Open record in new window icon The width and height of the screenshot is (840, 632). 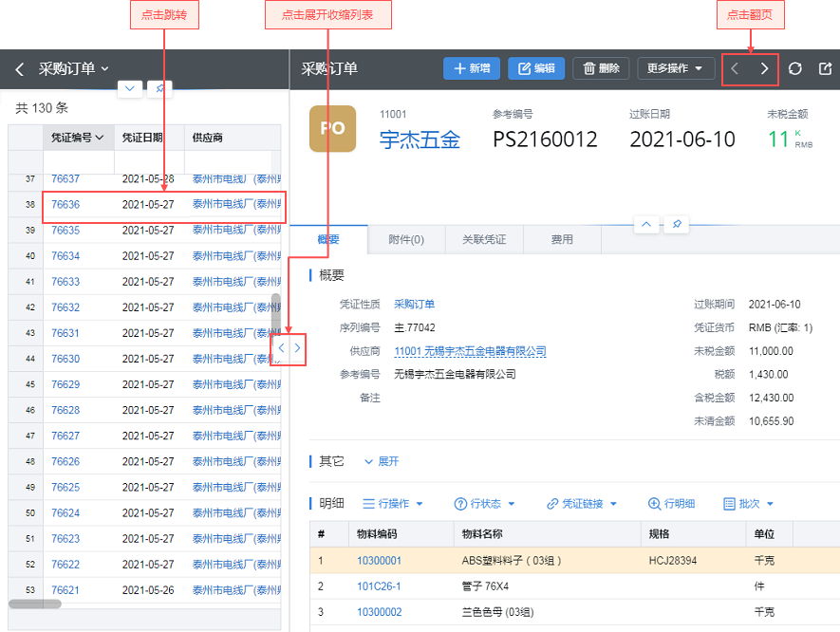coord(825,68)
